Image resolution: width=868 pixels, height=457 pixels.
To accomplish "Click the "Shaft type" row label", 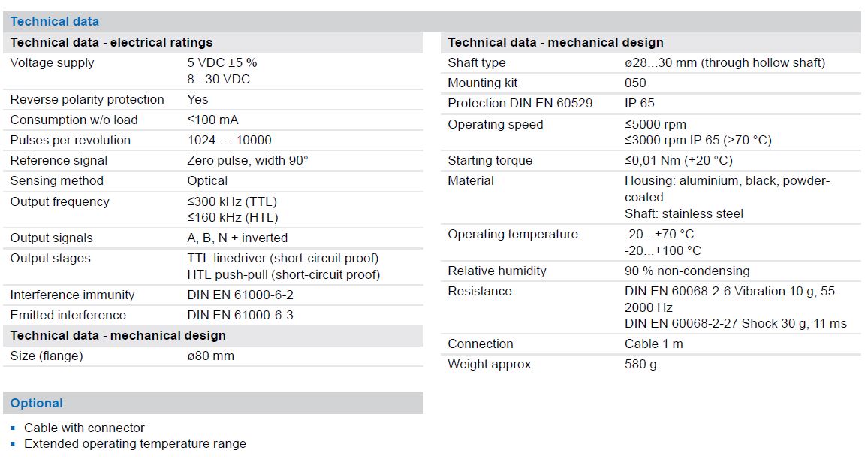I will click(x=476, y=63).
